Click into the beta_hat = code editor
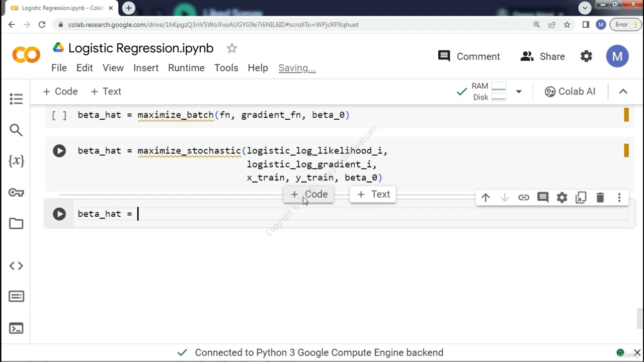Viewport: 644px width, 362px height. (x=352, y=214)
